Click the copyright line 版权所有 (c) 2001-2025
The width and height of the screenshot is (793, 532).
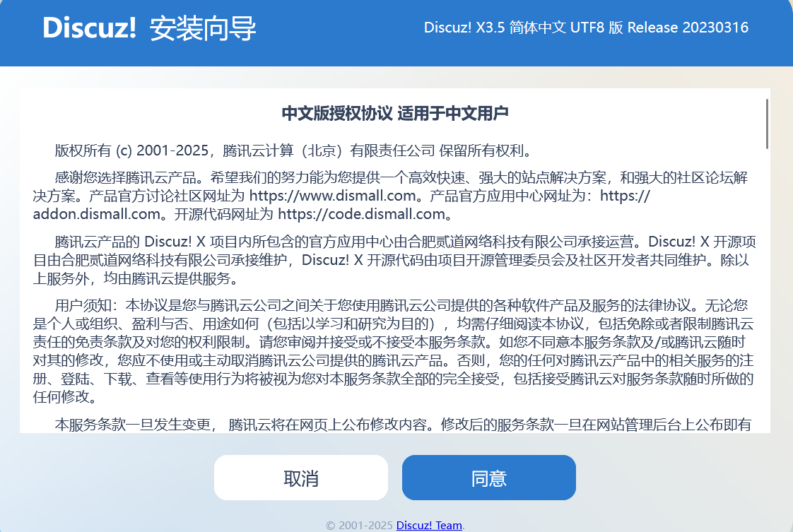coord(294,150)
